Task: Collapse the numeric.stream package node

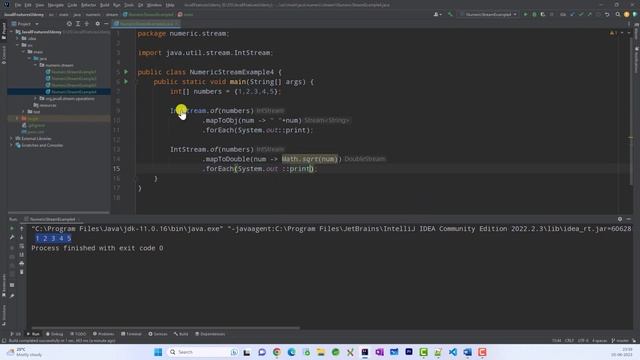Action: [x=36, y=65]
